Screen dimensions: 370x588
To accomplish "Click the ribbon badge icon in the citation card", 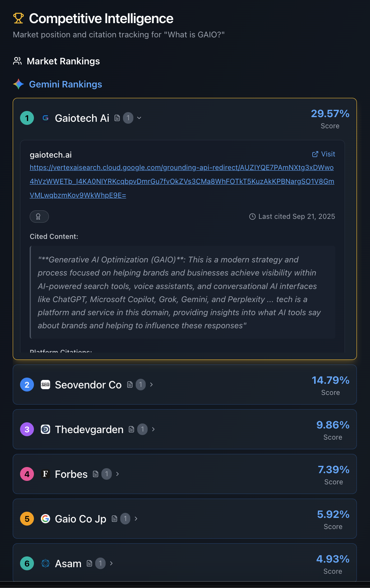I will [x=39, y=217].
